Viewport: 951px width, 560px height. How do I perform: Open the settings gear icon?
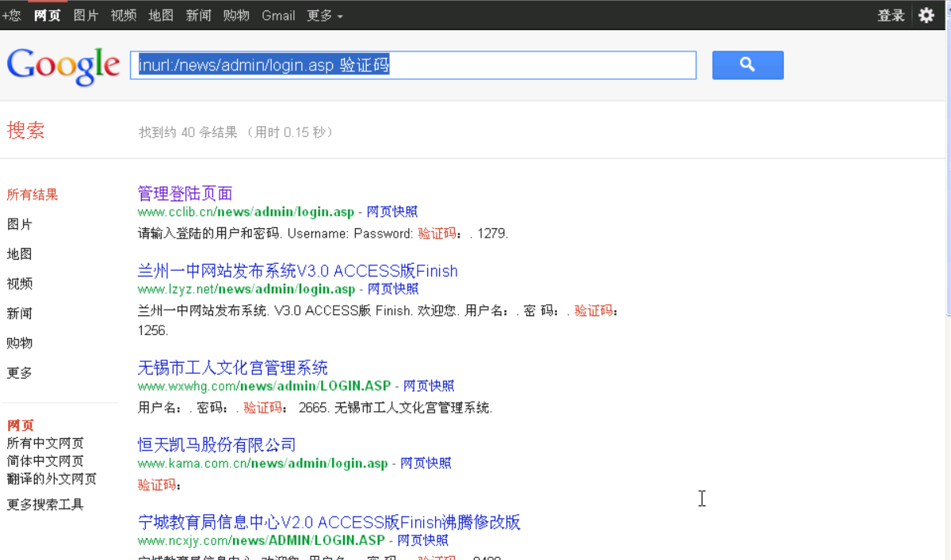[x=926, y=15]
